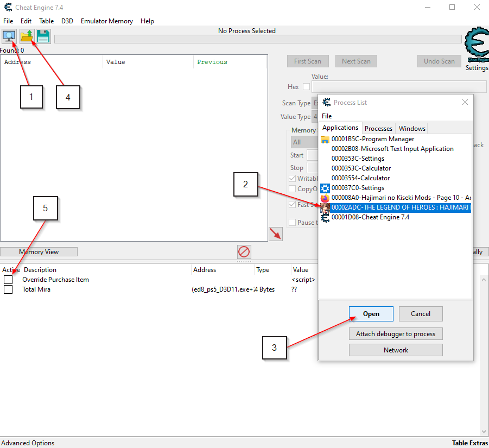Switch to the Processes tab
Viewport: 489px width, 448px height.
coord(378,129)
